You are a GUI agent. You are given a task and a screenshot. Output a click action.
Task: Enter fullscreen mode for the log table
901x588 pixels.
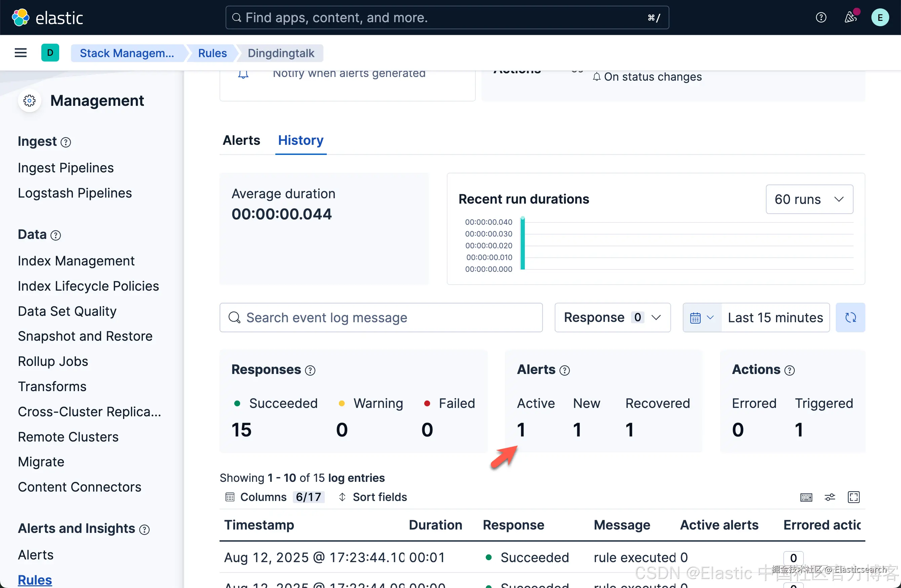click(x=853, y=497)
